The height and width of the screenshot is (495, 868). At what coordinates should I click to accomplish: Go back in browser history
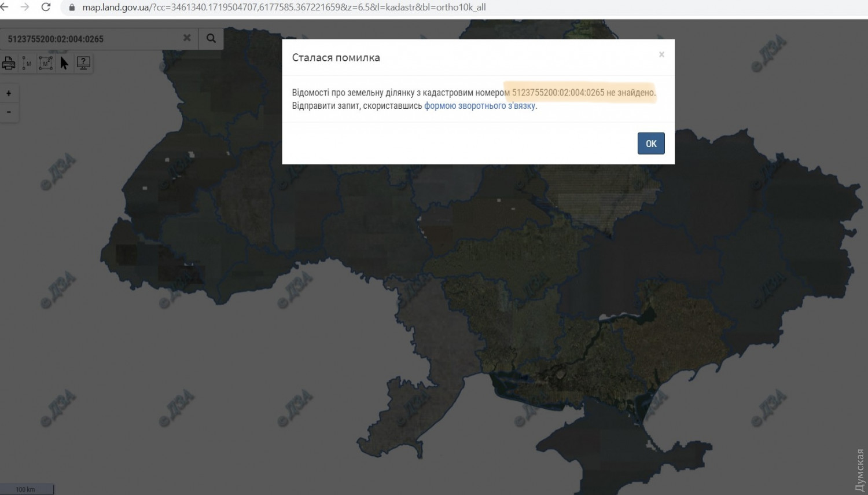pyautogui.click(x=5, y=8)
